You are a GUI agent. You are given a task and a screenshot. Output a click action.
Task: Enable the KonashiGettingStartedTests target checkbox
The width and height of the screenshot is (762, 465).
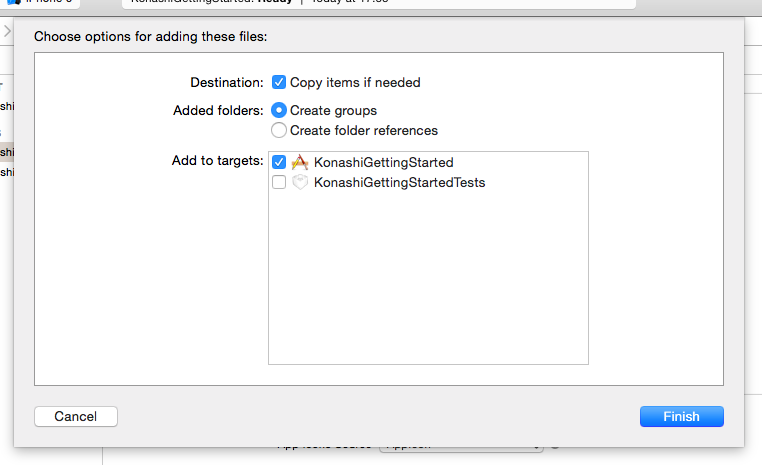point(279,183)
